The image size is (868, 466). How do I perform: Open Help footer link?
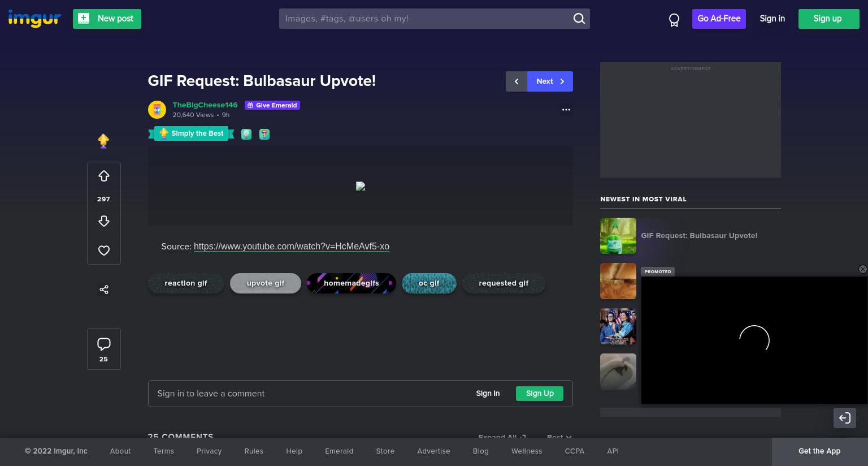coord(294,451)
